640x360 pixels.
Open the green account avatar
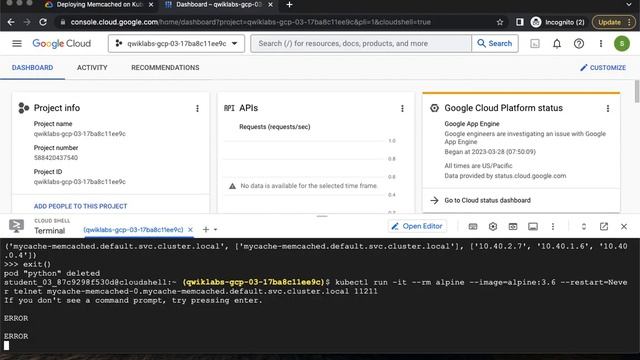(x=622, y=44)
